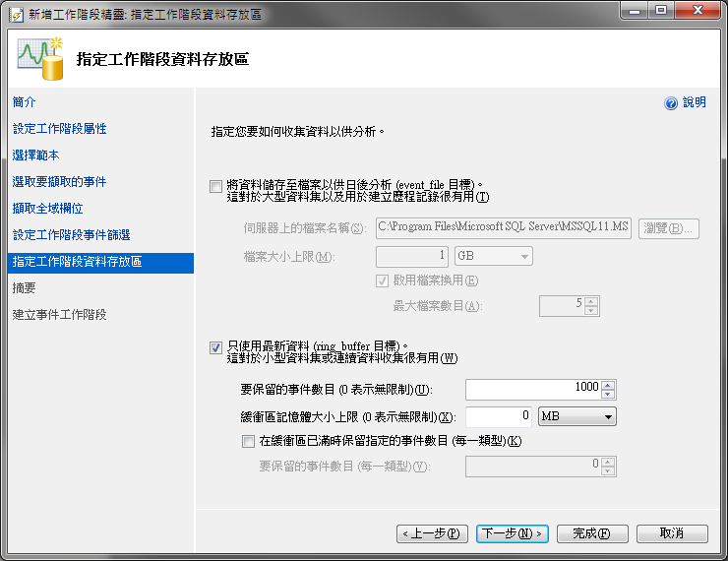The height and width of the screenshot is (561, 728).
Task: Go to the 設定工作階段事件篩選 page
Action: pos(71,235)
